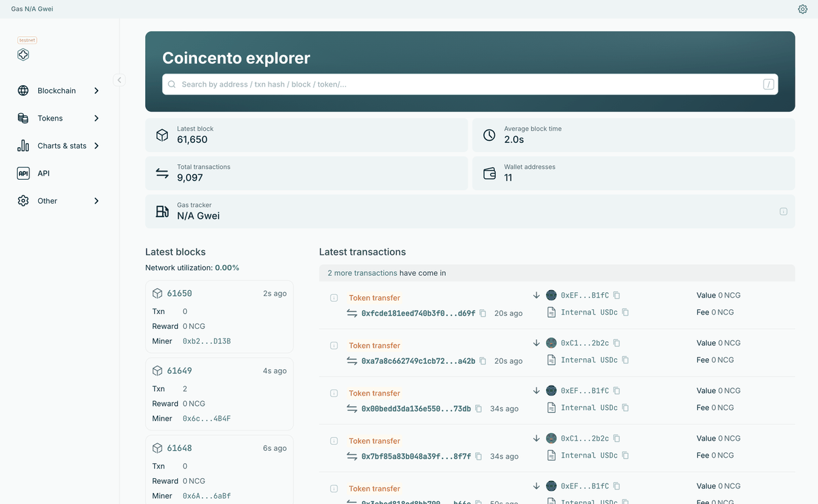Expand details toggle for 0xa7a8c662749c1cb72 transaction

coord(334,345)
